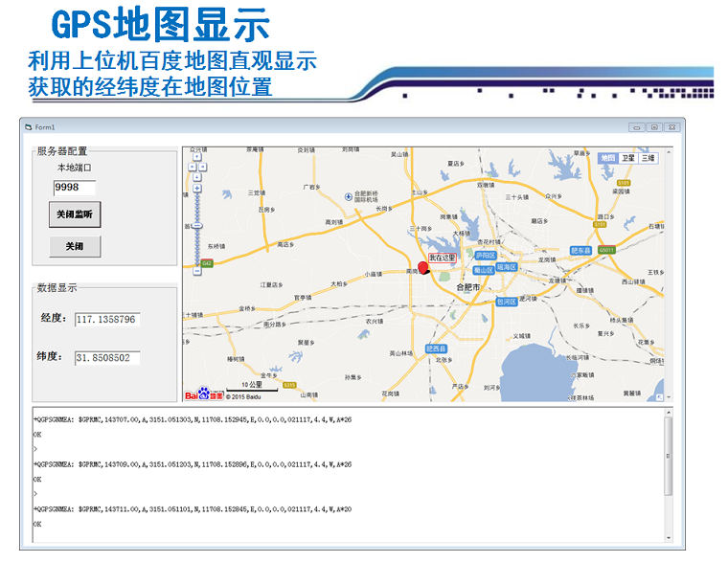The height and width of the screenshot is (562, 728).
Task: Click the 本地端口 field showing 9998
Action: pos(75,188)
